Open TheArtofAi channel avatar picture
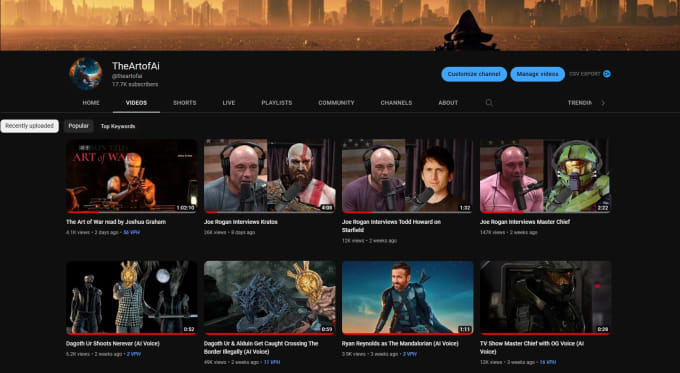Image resolution: width=680 pixels, height=373 pixels. 86,73
